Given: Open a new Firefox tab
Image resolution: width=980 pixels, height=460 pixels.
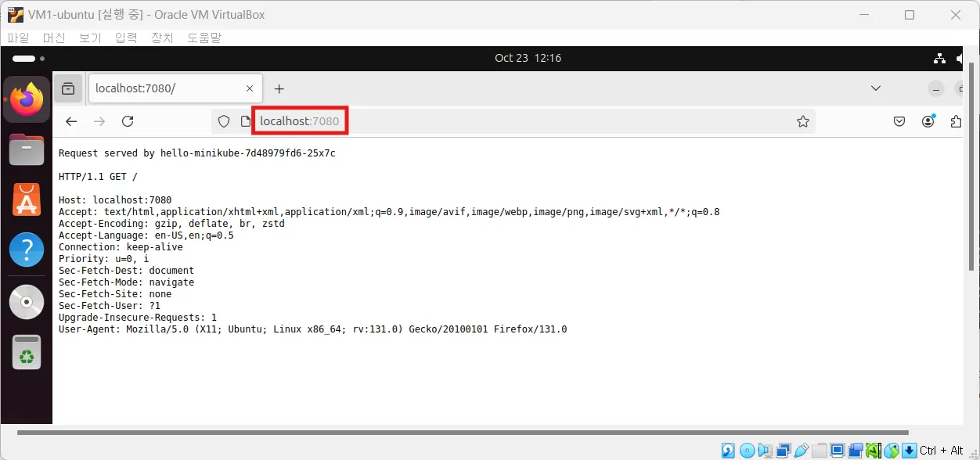Looking at the screenshot, I should pos(279,88).
